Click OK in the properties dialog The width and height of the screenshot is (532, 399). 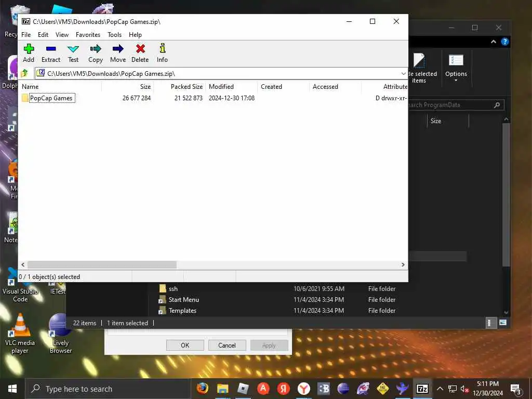click(185, 345)
